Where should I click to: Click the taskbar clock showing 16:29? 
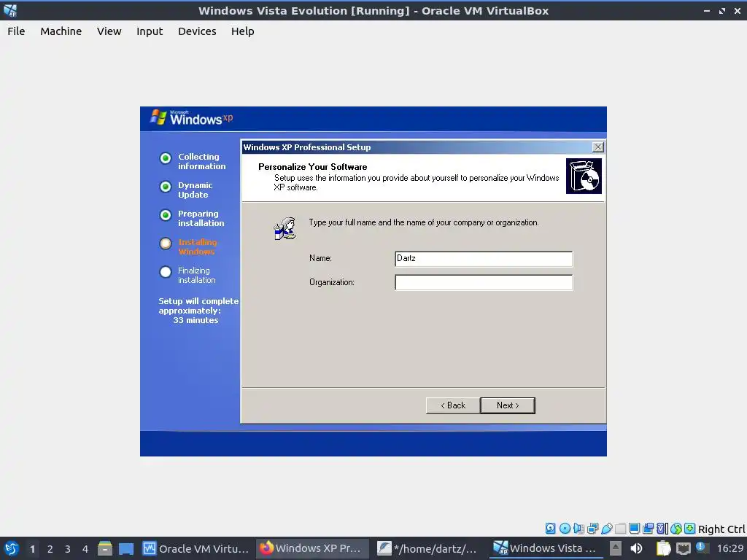coord(729,548)
